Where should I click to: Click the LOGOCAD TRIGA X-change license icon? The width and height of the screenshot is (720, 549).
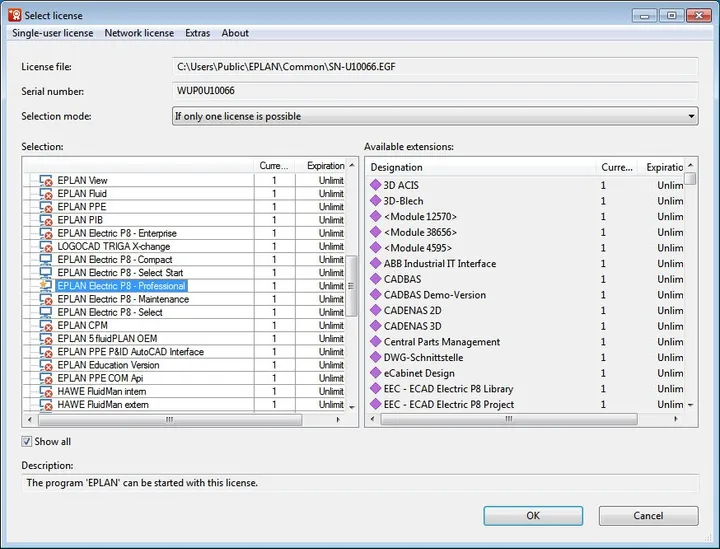(46, 246)
